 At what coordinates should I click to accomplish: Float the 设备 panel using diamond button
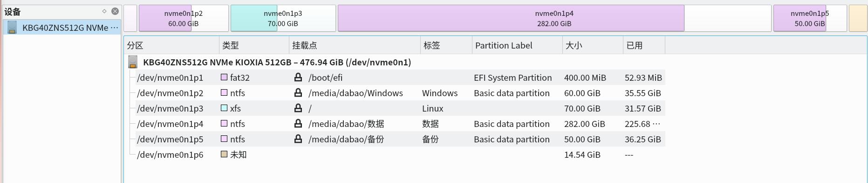[104, 11]
